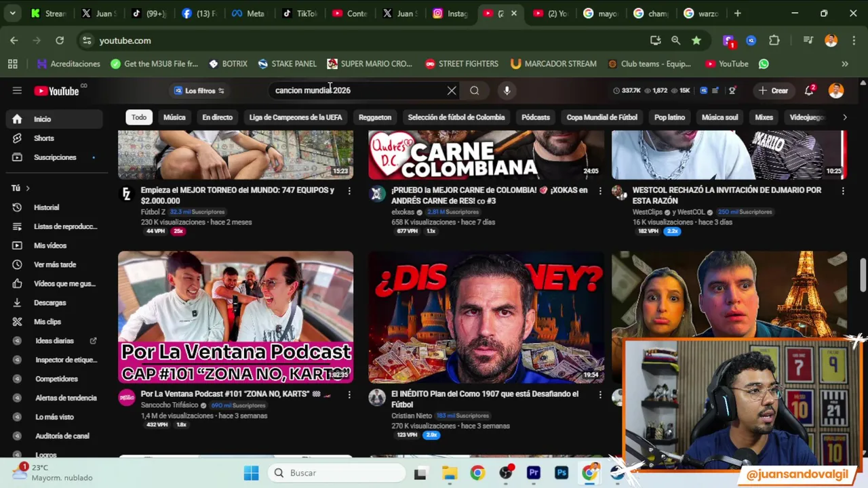
Task: Select the Pódcasts filter chip
Action: pyautogui.click(x=536, y=117)
